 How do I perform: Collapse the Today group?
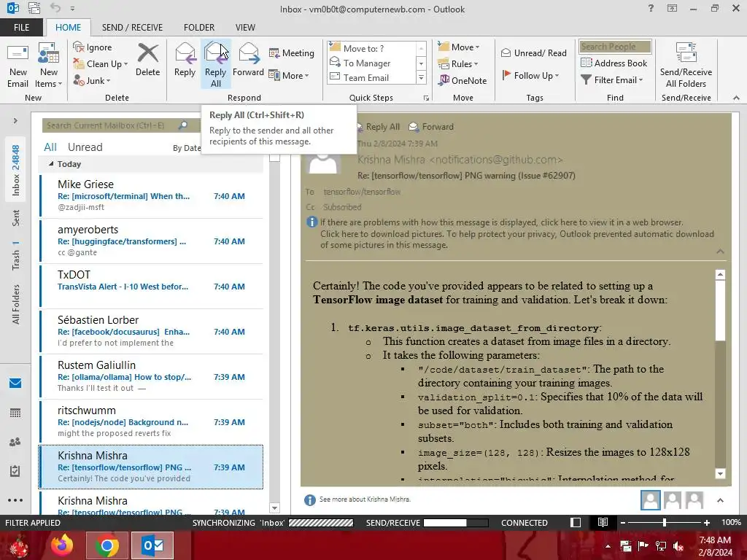point(51,163)
